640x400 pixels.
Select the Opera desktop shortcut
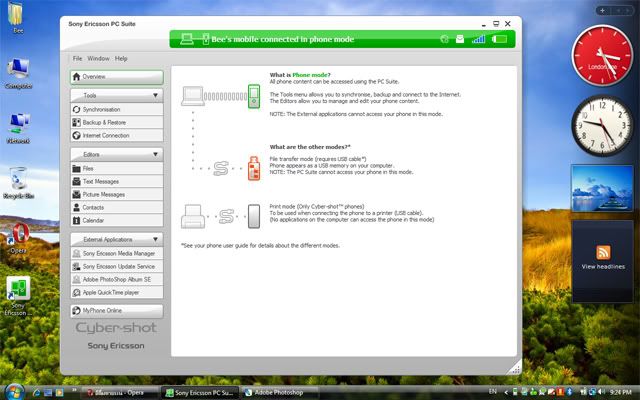[x=19, y=238]
